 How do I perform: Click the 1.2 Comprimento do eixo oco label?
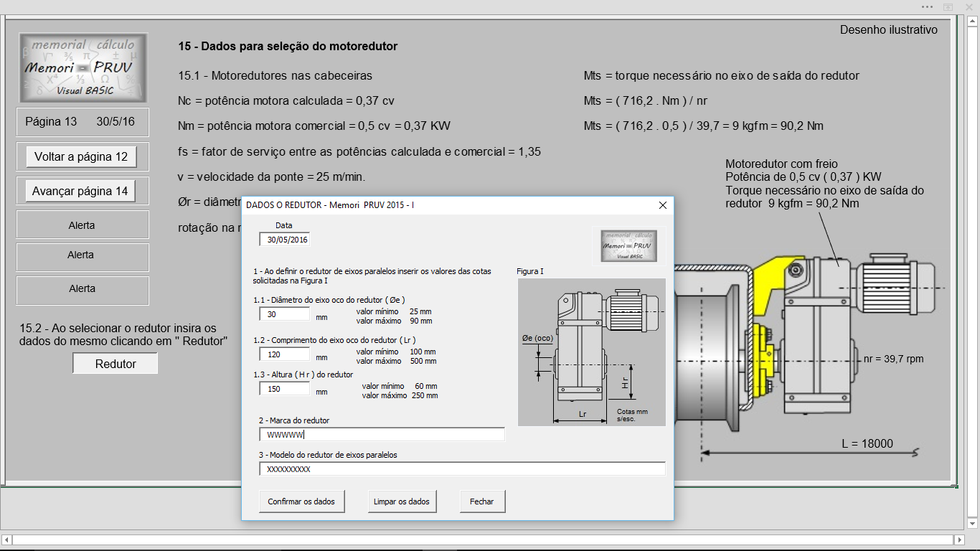(334, 340)
